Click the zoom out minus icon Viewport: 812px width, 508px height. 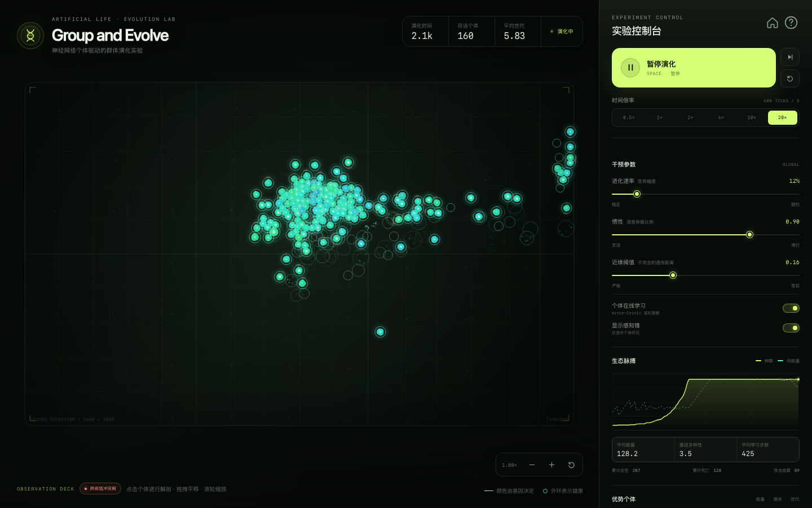click(x=532, y=465)
